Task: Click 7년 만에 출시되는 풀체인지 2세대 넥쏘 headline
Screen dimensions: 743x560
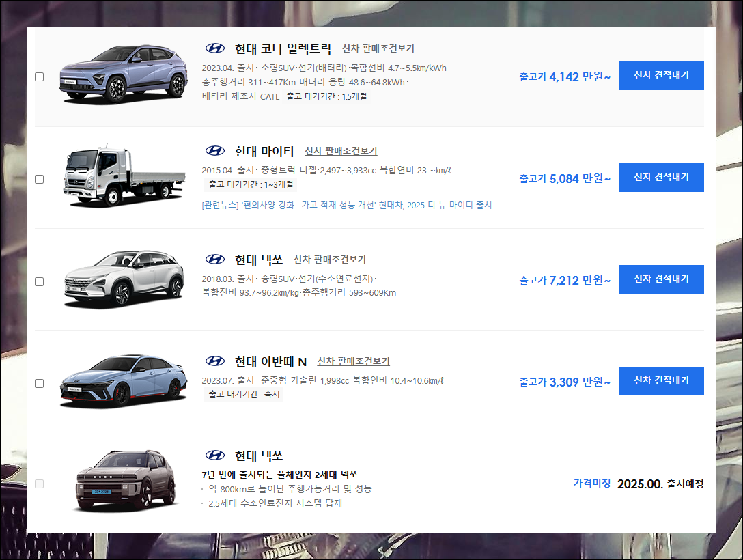Action: click(x=279, y=474)
